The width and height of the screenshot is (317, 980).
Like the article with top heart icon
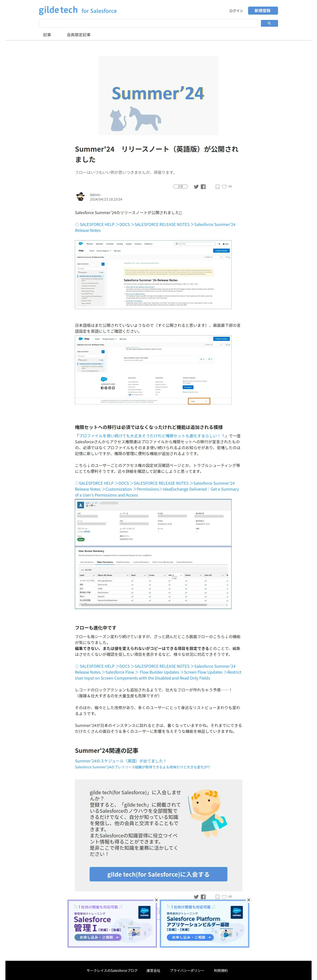[224, 187]
